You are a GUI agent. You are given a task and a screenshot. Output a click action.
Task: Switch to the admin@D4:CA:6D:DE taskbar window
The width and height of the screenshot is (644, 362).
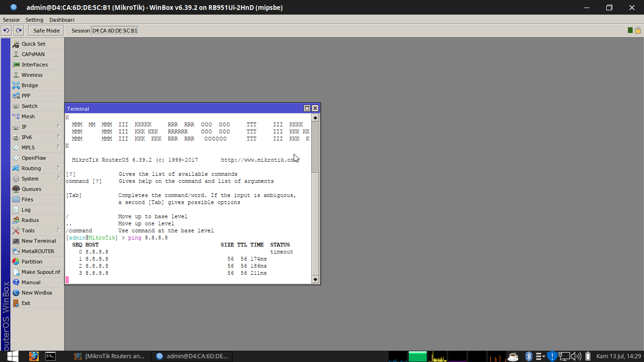tap(192, 356)
